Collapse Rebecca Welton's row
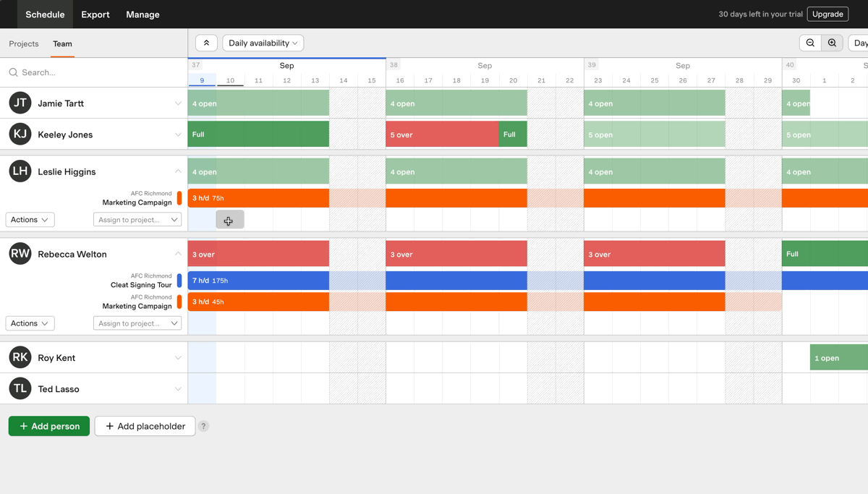The width and height of the screenshot is (868, 494). [x=178, y=254]
